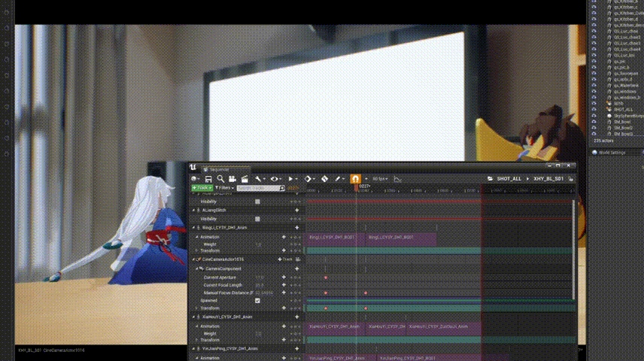Toggle visibility eye for SHOT_ALL in outliner
644x361 pixels.
(x=594, y=110)
